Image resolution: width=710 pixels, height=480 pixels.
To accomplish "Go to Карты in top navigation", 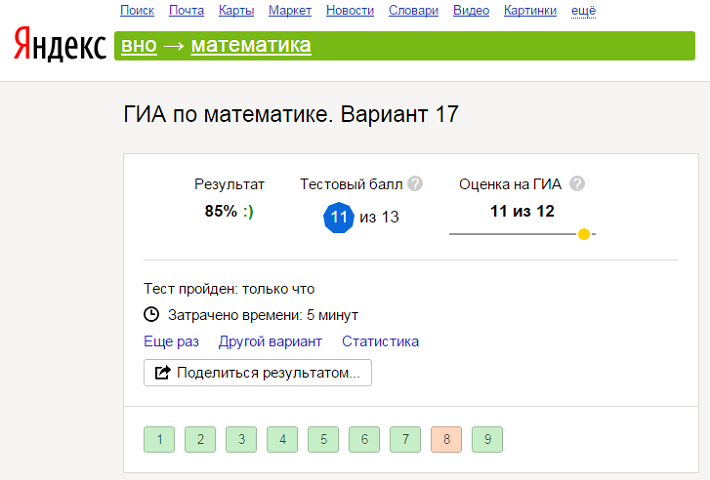I will 236,11.
